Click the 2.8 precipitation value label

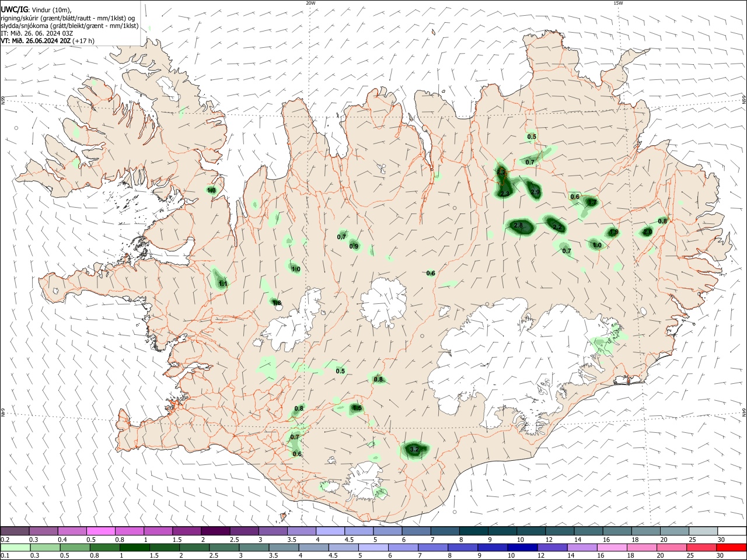pos(518,225)
